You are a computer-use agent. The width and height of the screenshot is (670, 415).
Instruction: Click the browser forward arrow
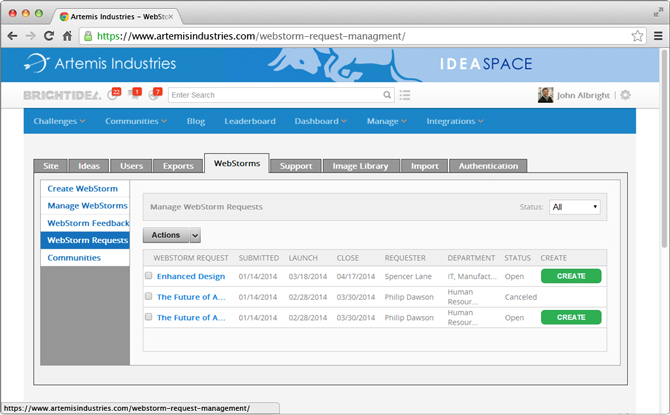pos(30,36)
